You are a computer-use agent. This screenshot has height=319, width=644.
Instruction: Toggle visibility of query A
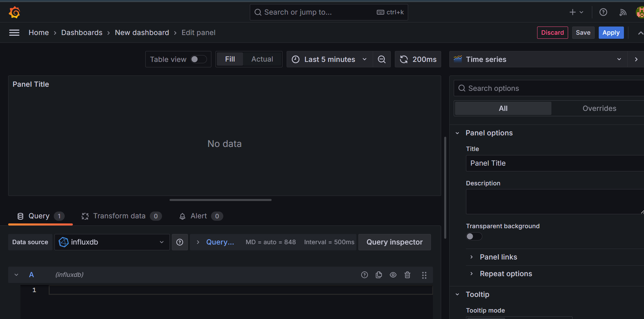(393, 275)
